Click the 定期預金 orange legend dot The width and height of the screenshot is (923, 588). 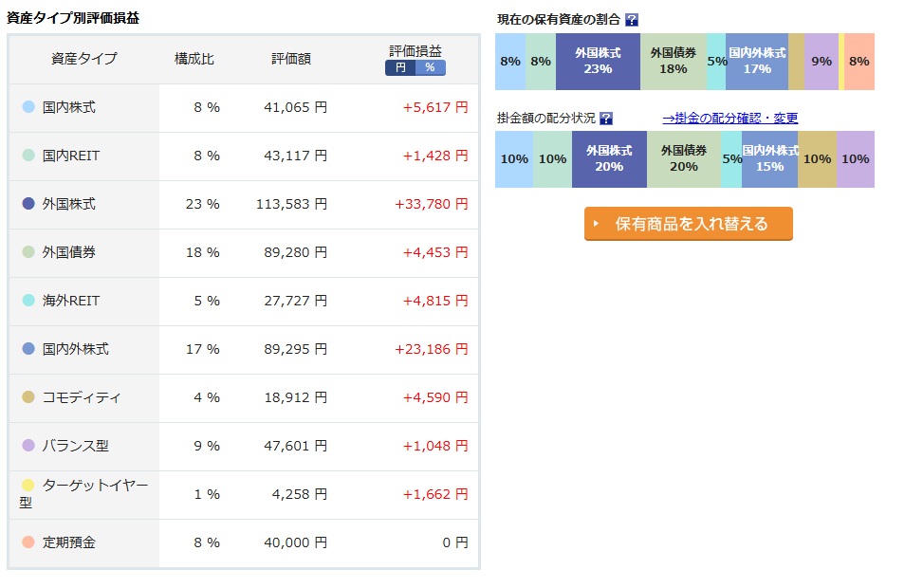click(x=28, y=542)
